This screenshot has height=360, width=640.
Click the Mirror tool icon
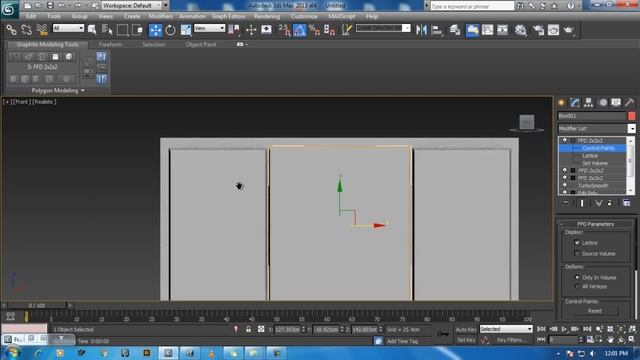coord(421,30)
